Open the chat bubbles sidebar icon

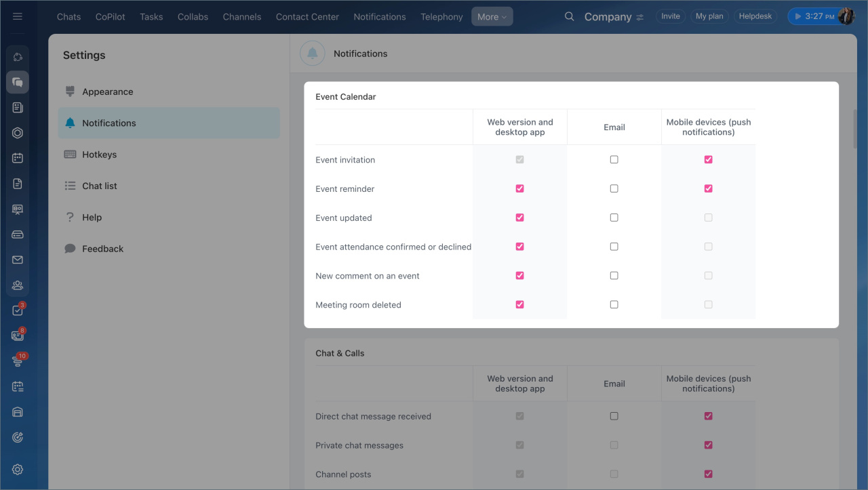pos(18,82)
